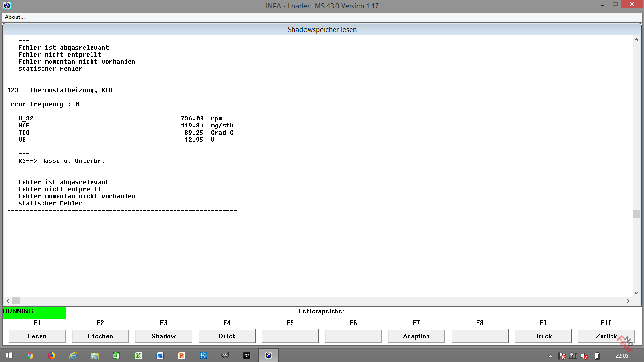Click the blank button under F8
Image resolution: width=644 pixels, height=362 pixels.
click(480, 336)
